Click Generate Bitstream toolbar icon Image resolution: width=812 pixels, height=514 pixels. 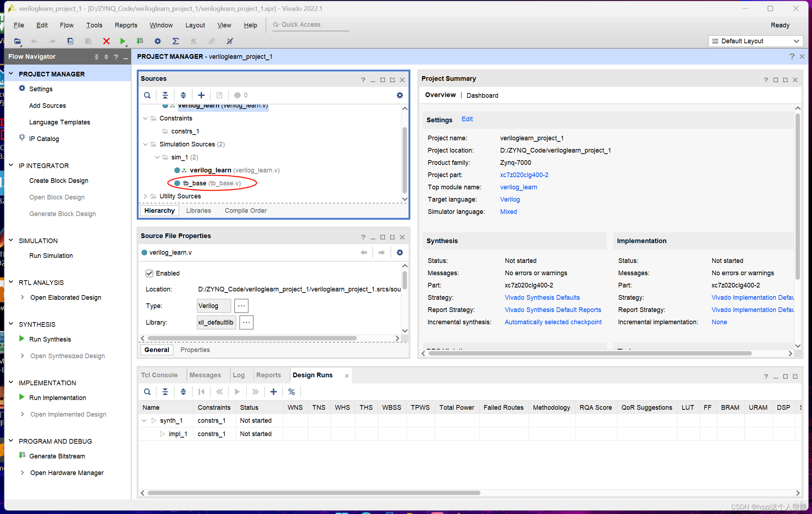pos(140,41)
